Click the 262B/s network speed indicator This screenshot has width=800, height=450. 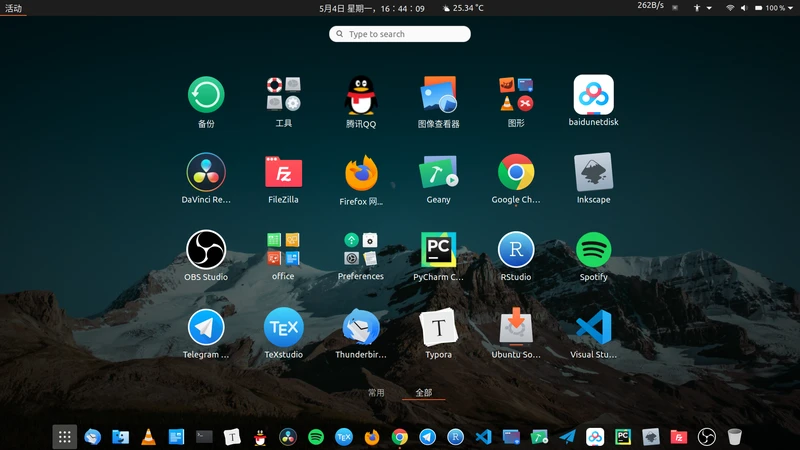coord(651,6)
